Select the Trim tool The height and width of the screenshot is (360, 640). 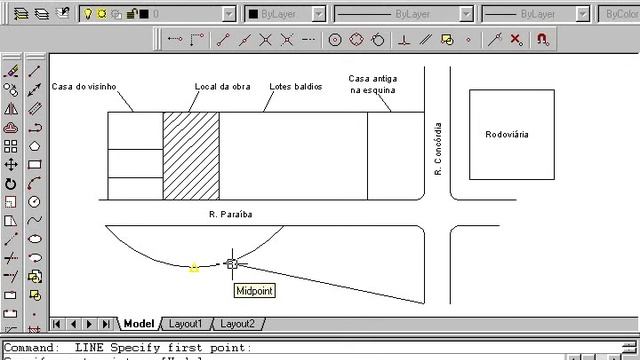point(11,258)
